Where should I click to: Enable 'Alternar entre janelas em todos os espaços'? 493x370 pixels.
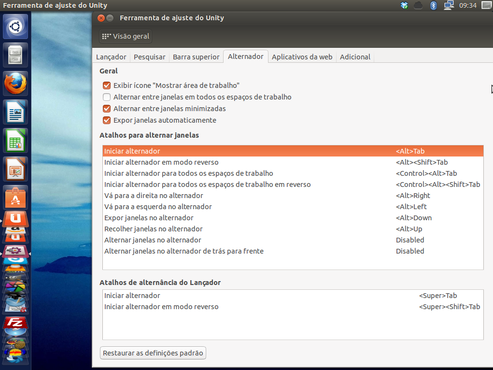107,97
